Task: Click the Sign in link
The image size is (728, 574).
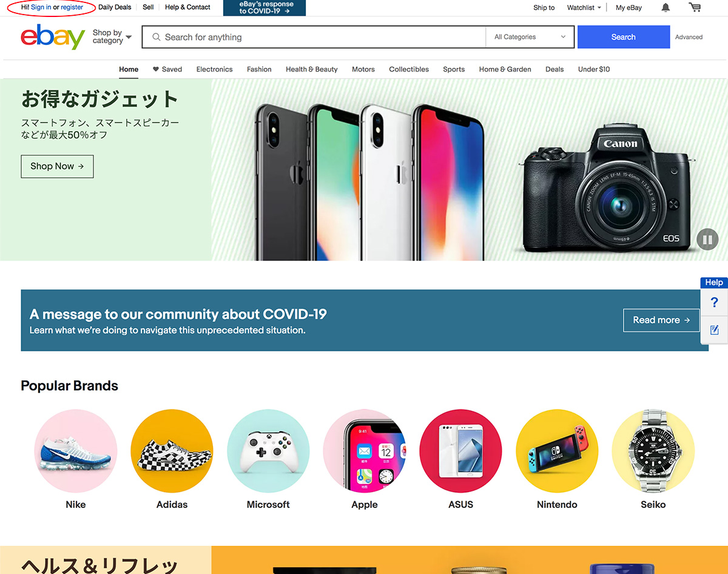Action: 41,7
